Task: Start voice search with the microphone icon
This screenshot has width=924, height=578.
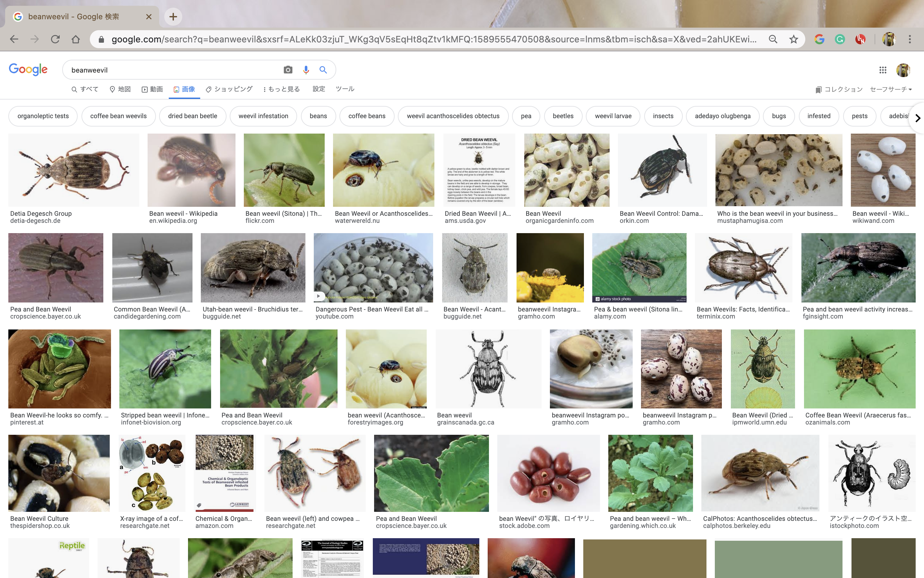Action: (306, 70)
